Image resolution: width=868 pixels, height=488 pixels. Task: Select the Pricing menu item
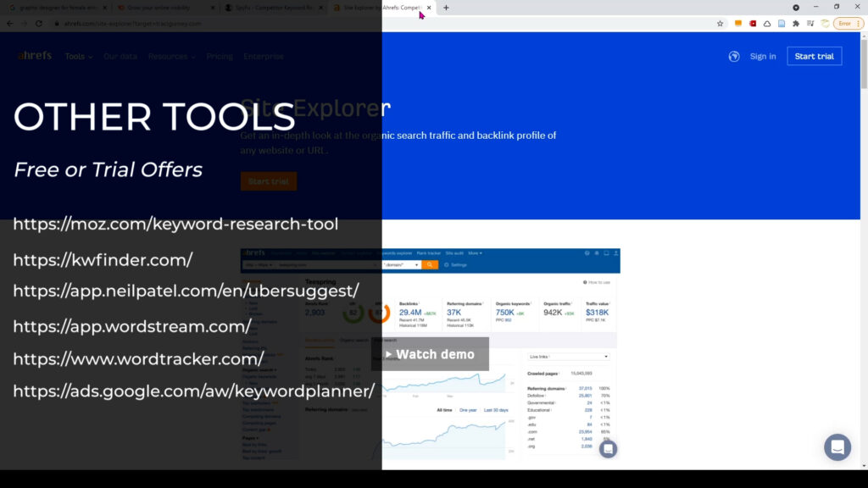(220, 56)
